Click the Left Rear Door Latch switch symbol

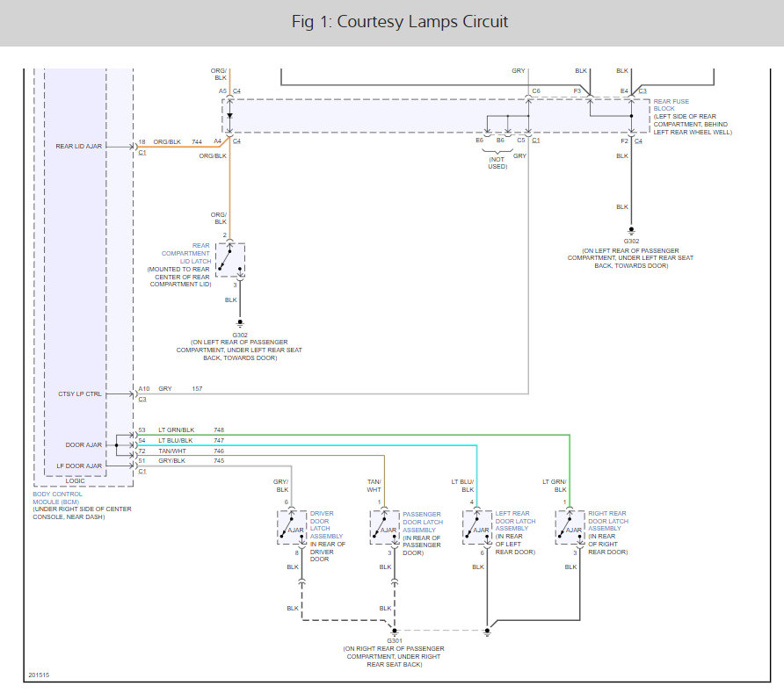tap(477, 527)
